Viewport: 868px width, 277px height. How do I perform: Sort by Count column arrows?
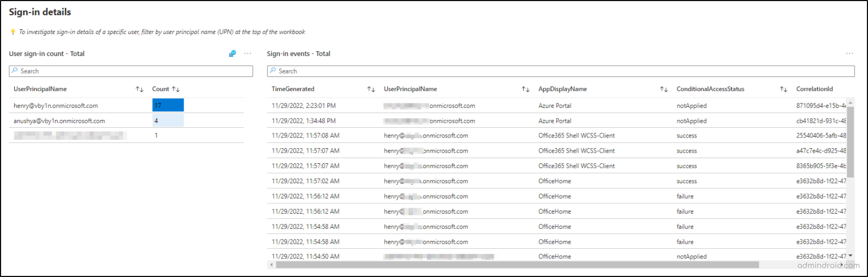click(x=176, y=89)
